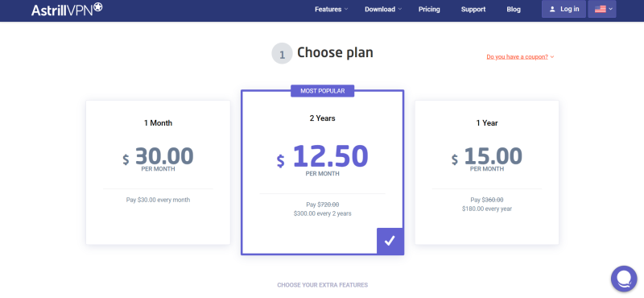The width and height of the screenshot is (644, 298).
Task: Select the 1 Month plan card
Action: pos(158,172)
